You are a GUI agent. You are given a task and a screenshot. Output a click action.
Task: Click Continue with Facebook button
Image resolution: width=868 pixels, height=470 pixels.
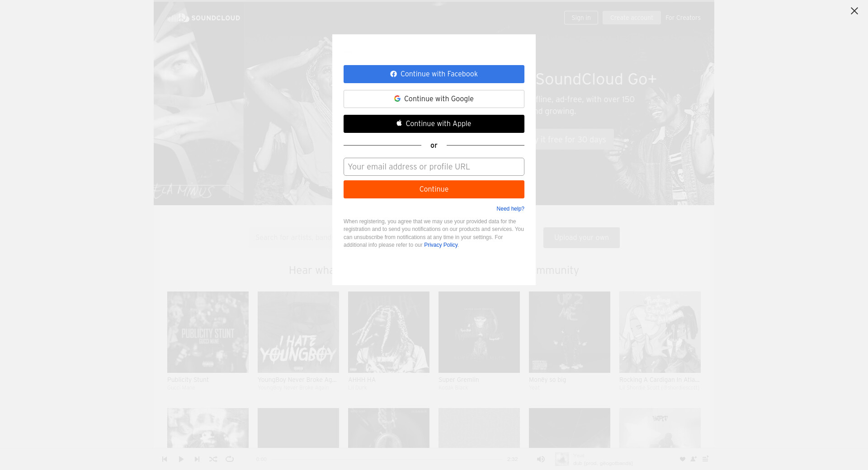(x=434, y=74)
